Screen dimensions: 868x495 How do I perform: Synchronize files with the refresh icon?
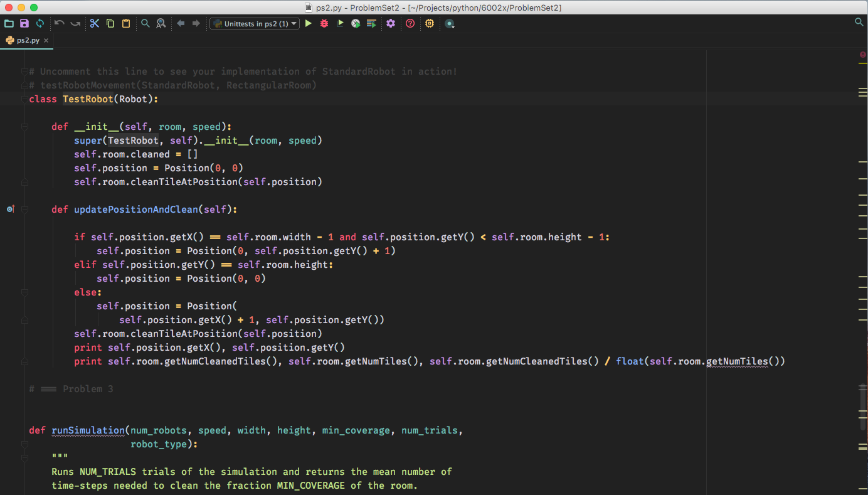click(40, 23)
